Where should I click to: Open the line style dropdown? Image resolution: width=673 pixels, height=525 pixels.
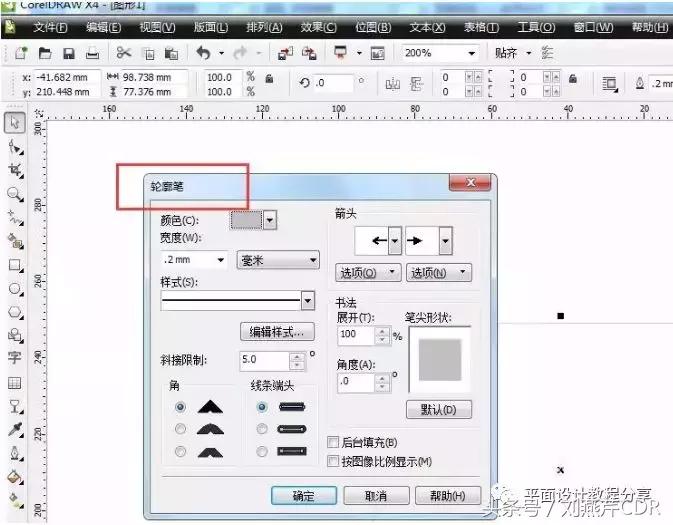(x=308, y=300)
